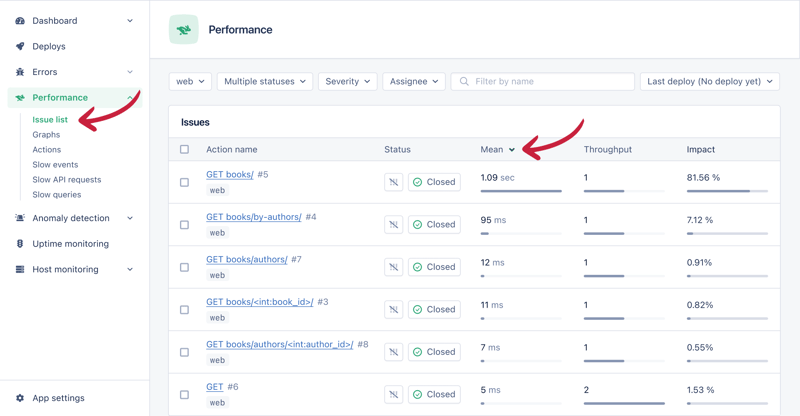Click the Anomaly detection icon
Image resolution: width=800 pixels, height=416 pixels.
point(20,218)
